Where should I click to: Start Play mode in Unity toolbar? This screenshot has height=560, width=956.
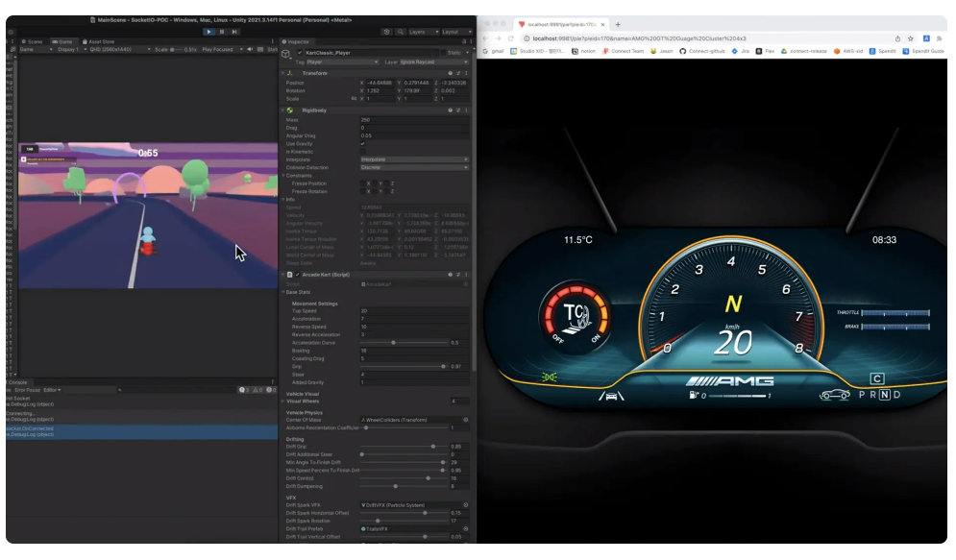[209, 32]
